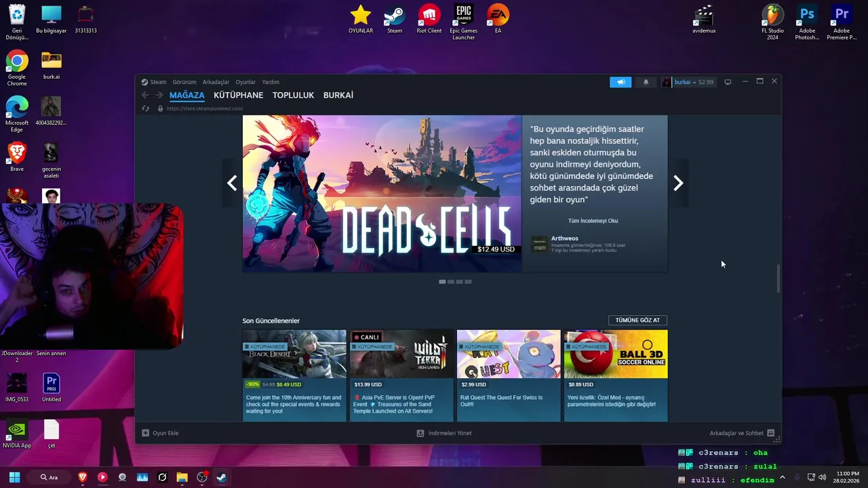The image size is (868, 488).
Task: Open reviewer Arthweos profile
Action: point(565,239)
